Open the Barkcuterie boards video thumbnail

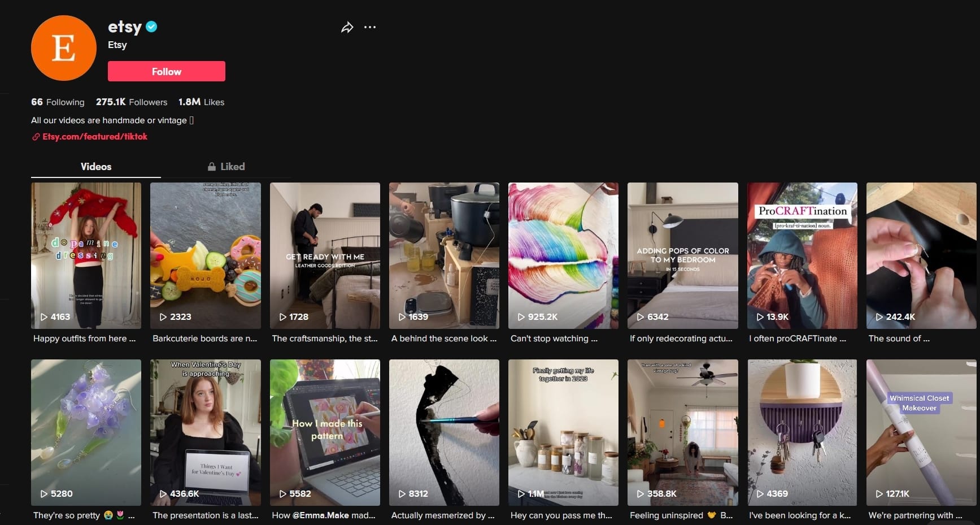point(206,255)
